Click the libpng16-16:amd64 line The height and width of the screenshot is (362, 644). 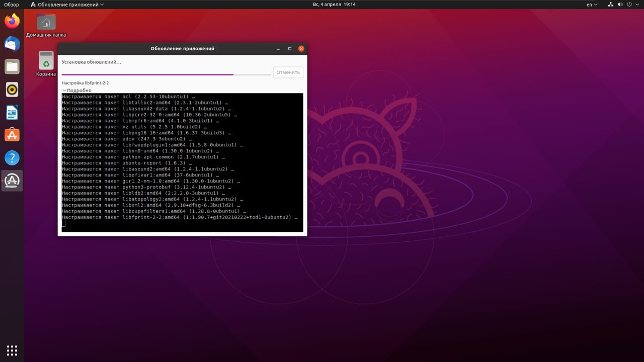coord(146,133)
